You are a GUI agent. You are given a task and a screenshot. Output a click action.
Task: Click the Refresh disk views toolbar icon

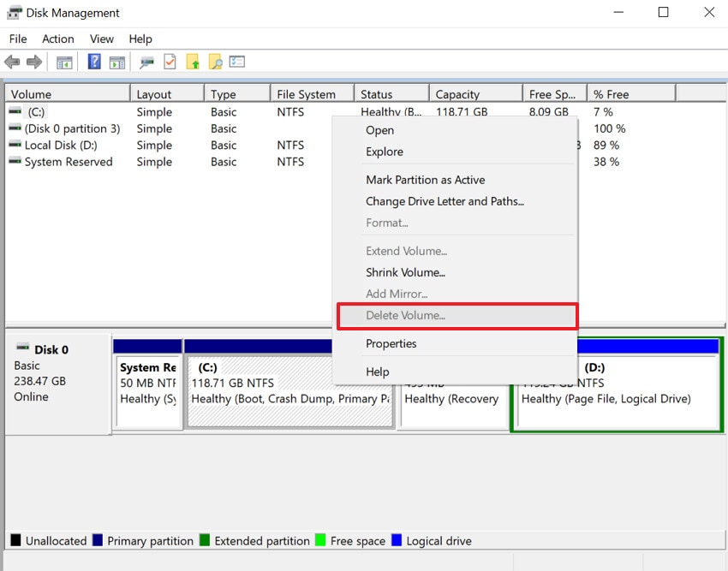tap(146, 62)
